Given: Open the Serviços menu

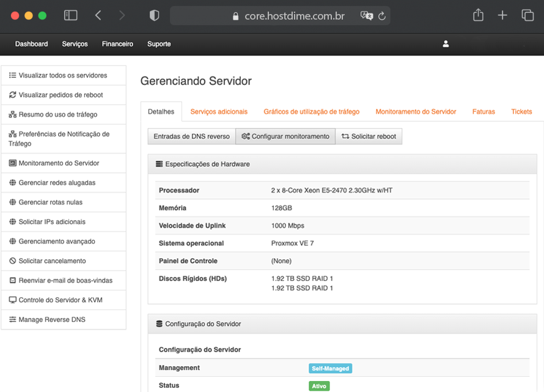Looking at the screenshot, I should (75, 43).
